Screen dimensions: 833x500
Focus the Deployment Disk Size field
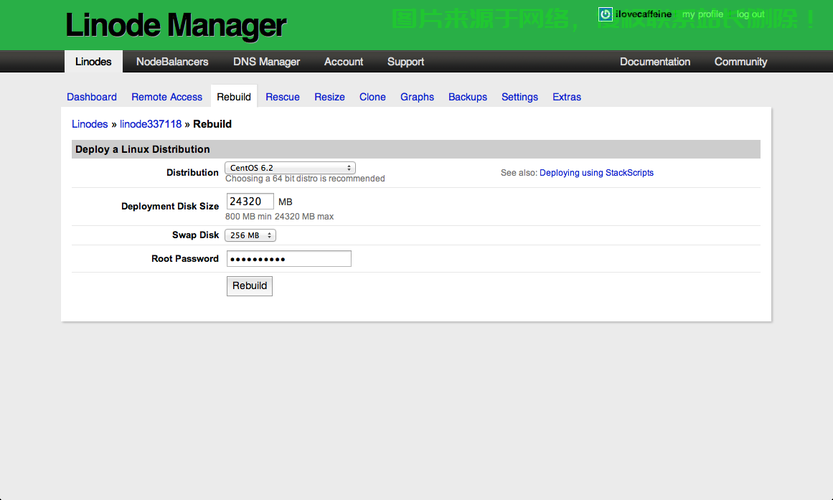tap(250, 201)
